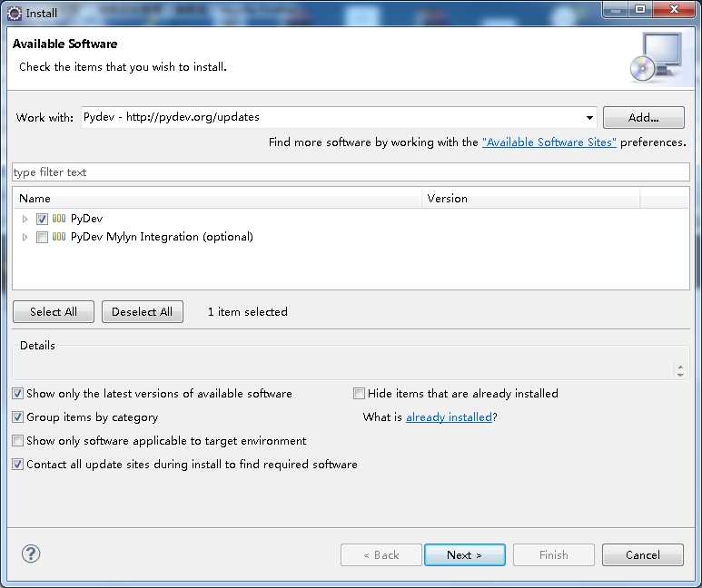Click the install wizard computer and disc image
The width and height of the screenshot is (702, 588).
click(656, 57)
